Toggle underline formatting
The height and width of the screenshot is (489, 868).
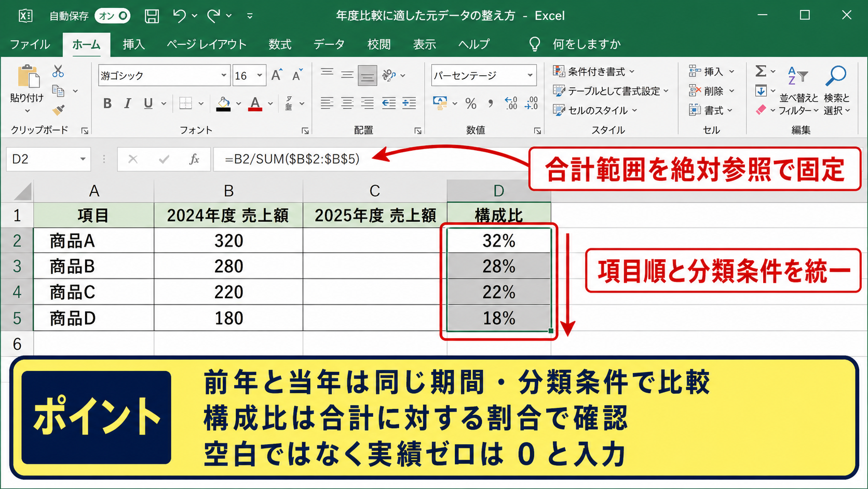(x=148, y=103)
